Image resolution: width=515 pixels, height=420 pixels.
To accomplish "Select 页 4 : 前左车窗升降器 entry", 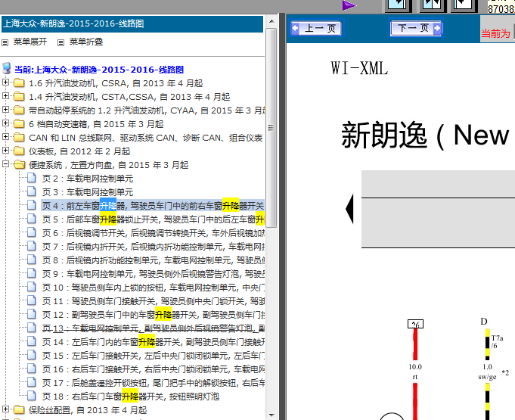I will coord(153,206).
